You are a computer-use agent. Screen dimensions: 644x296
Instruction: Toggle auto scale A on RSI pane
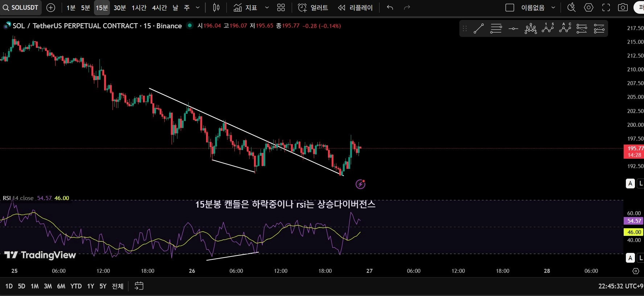(630, 258)
